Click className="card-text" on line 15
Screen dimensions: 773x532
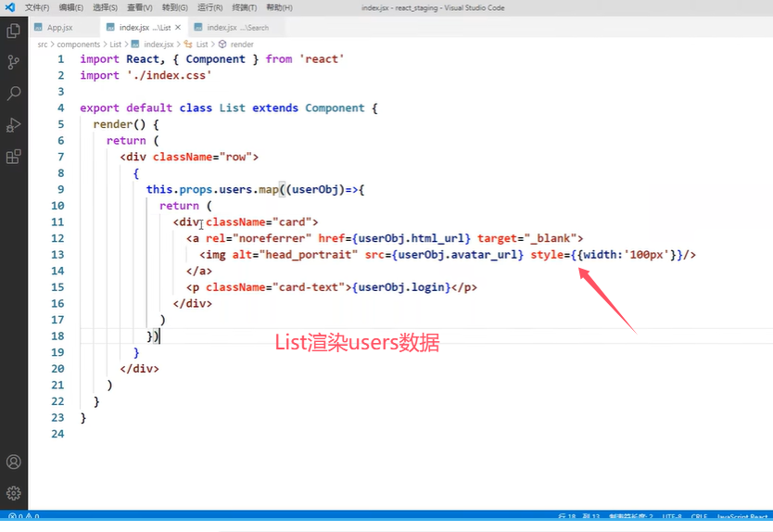(275, 287)
